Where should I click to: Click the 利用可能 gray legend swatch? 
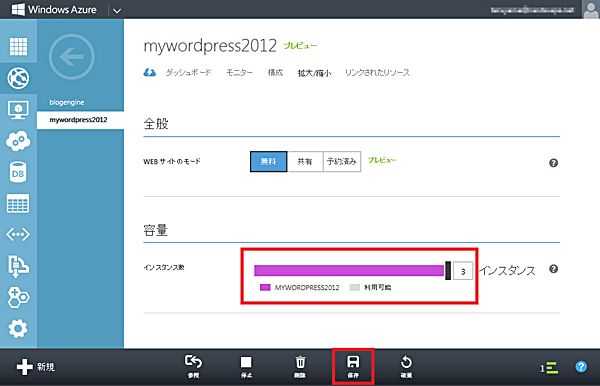click(x=354, y=287)
